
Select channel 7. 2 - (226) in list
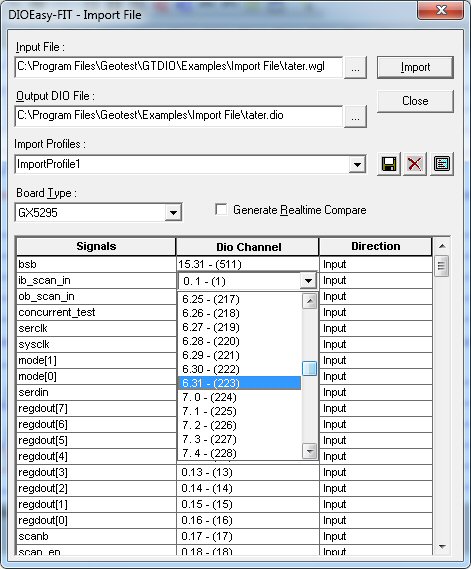coord(239,425)
